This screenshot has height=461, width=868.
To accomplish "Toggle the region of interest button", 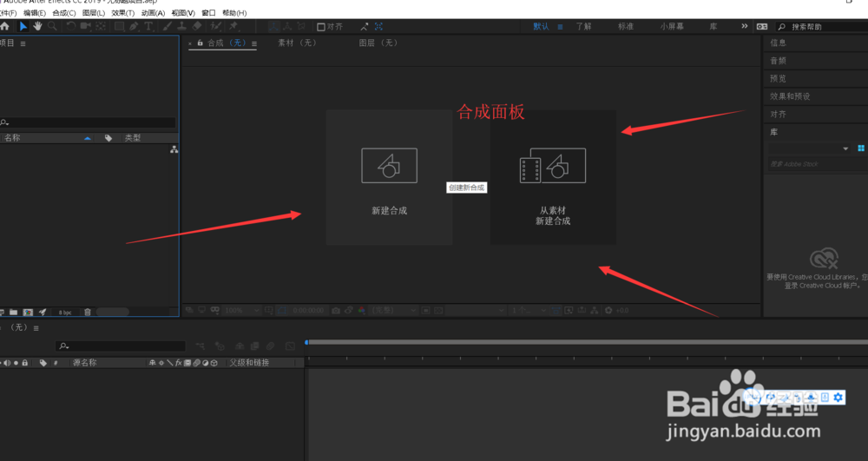I will pyautogui.click(x=425, y=311).
